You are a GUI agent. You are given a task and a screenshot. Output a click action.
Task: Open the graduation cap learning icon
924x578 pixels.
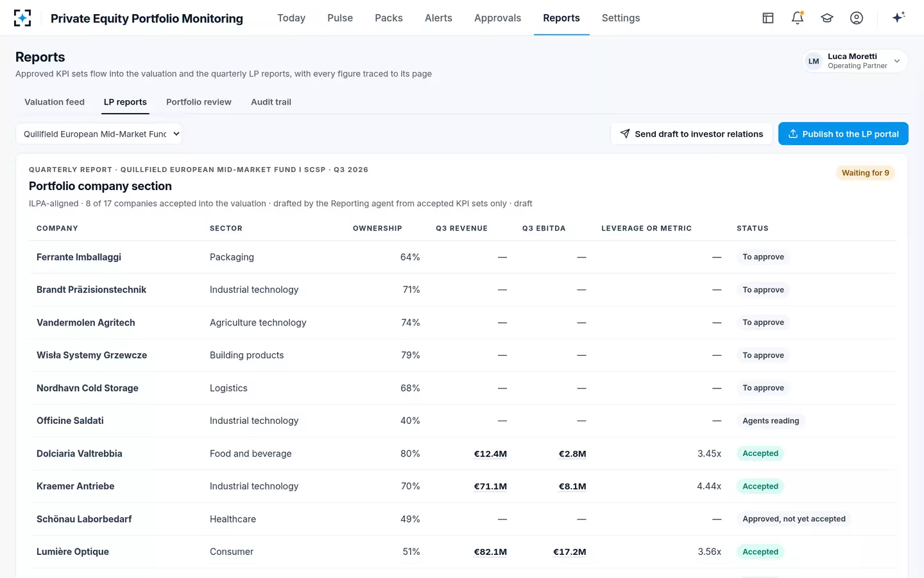pyautogui.click(x=827, y=18)
